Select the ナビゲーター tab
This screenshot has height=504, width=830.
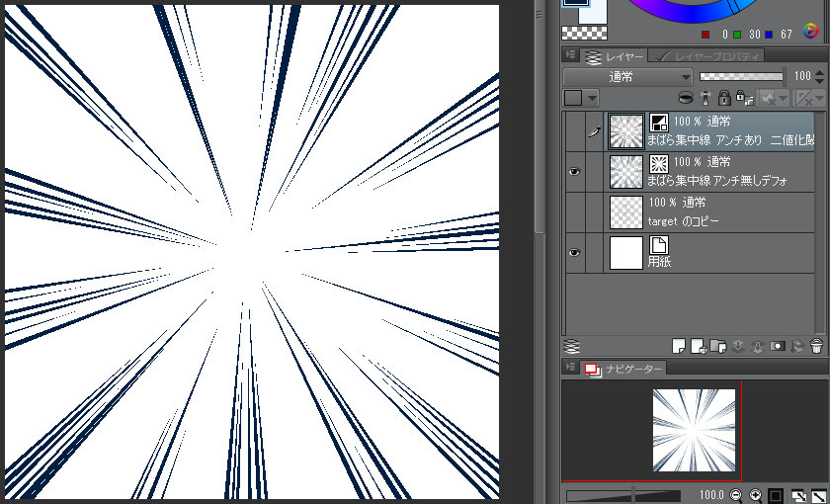[626, 369]
